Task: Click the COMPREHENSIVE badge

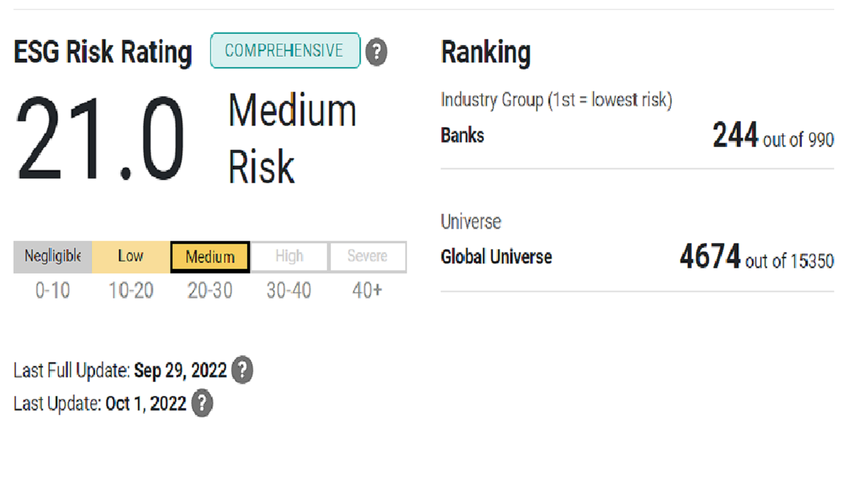Action: [x=285, y=50]
